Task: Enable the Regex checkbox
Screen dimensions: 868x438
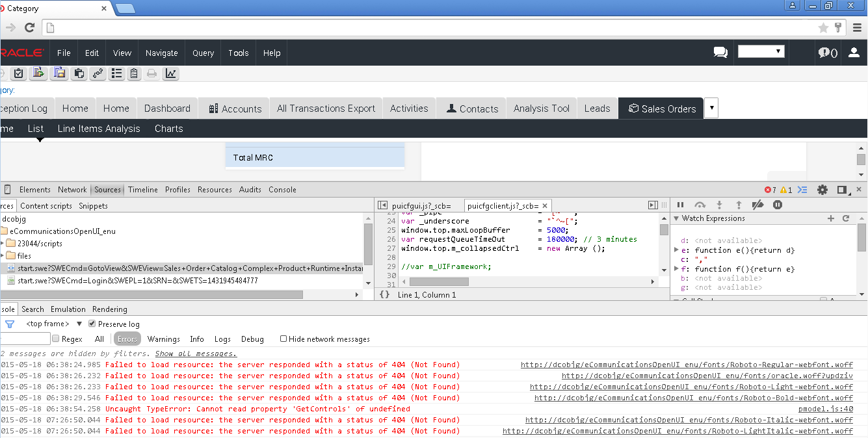Action: coord(55,339)
